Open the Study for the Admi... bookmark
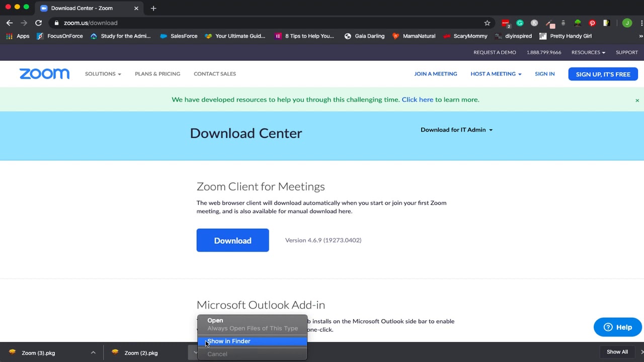 pos(121,36)
